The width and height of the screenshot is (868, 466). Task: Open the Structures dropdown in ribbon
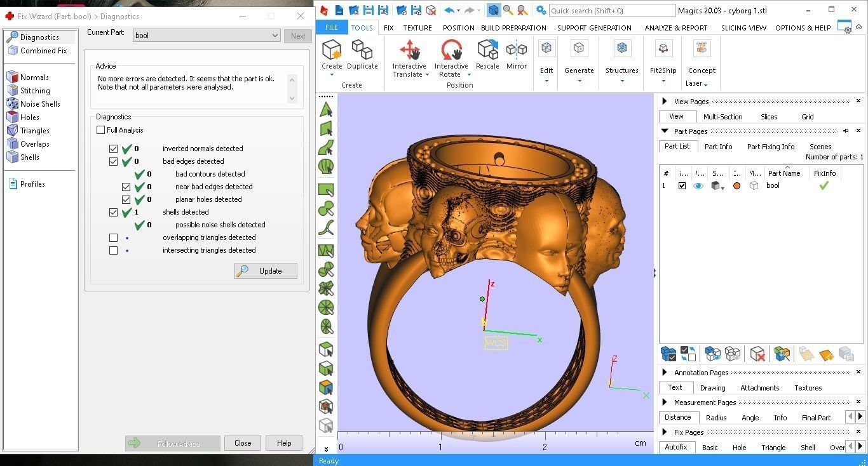point(622,81)
